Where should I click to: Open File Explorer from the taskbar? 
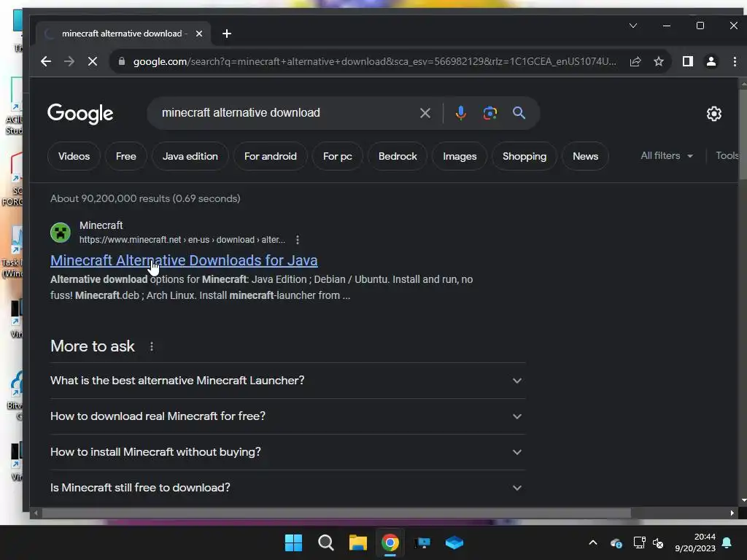(357, 542)
